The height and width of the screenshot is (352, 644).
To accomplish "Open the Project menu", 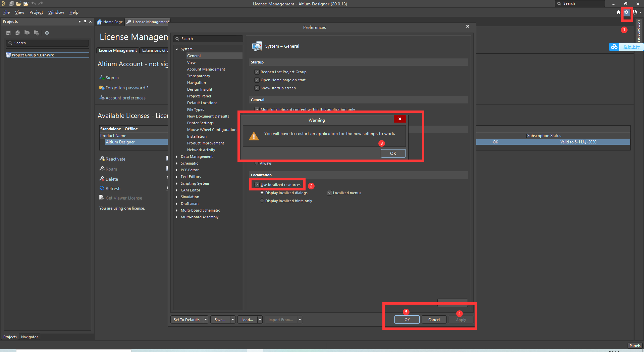I will coord(36,12).
